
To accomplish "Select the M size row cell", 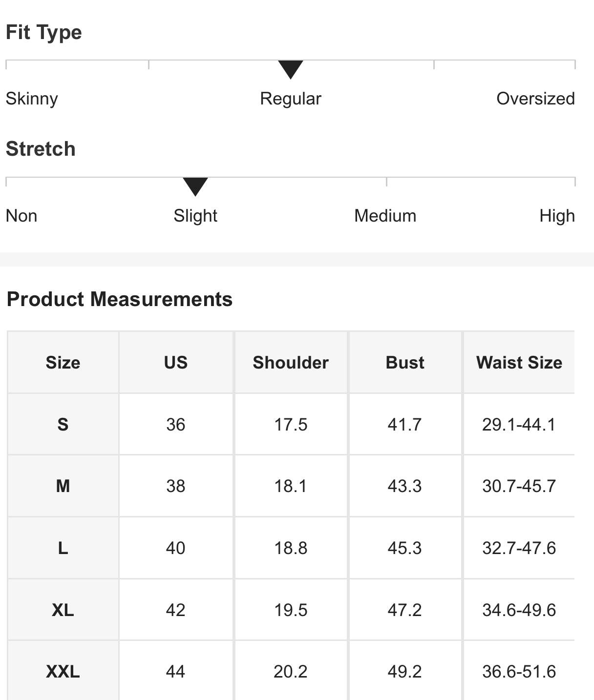I will point(63,486).
